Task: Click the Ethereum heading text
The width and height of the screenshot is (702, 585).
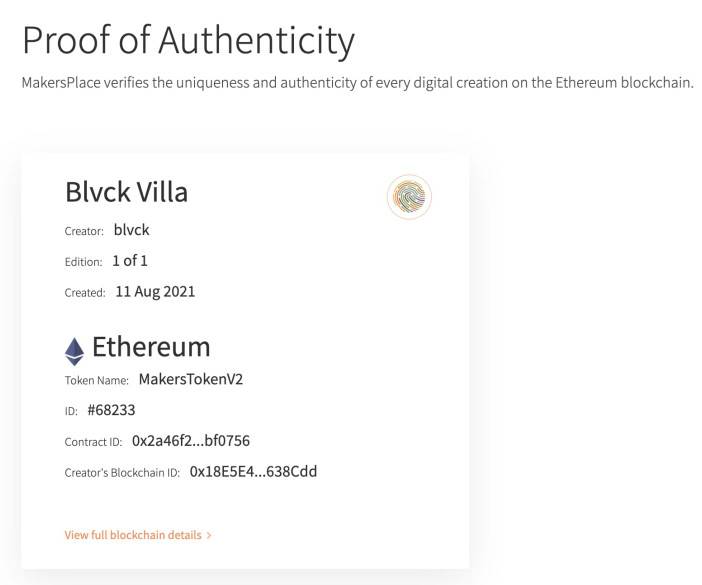Action: pos(151,347)
